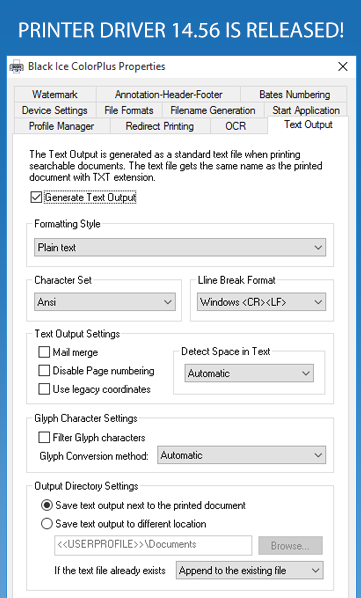This screenshot has height=598, width=361.
Task: Open the Formatting Style Plain text dropdown
Action: click(180, 247)
